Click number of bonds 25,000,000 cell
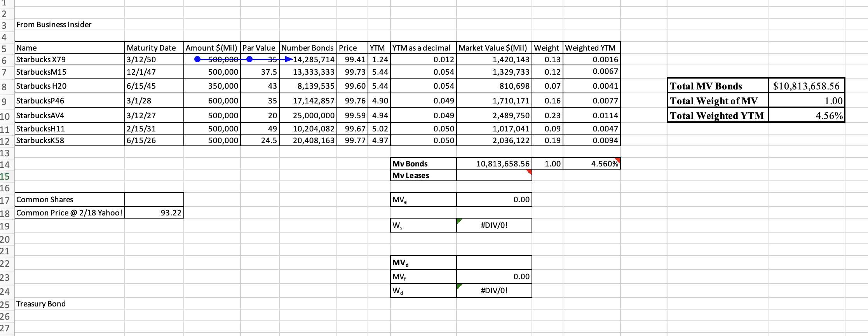The image size is (868, 336). tap(308, 115)
